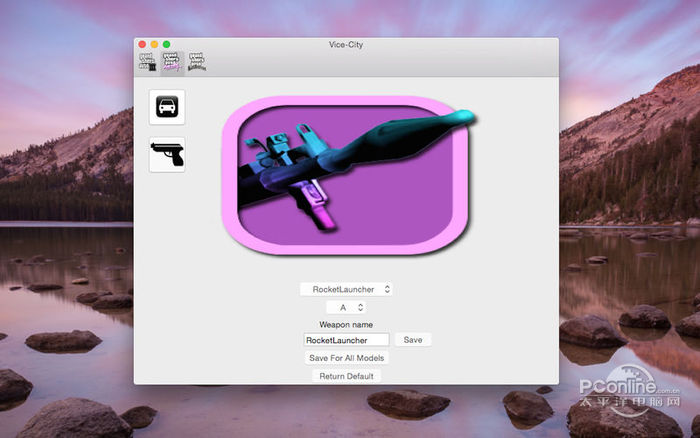Open the model variant A dropdown

click(346, 307)
